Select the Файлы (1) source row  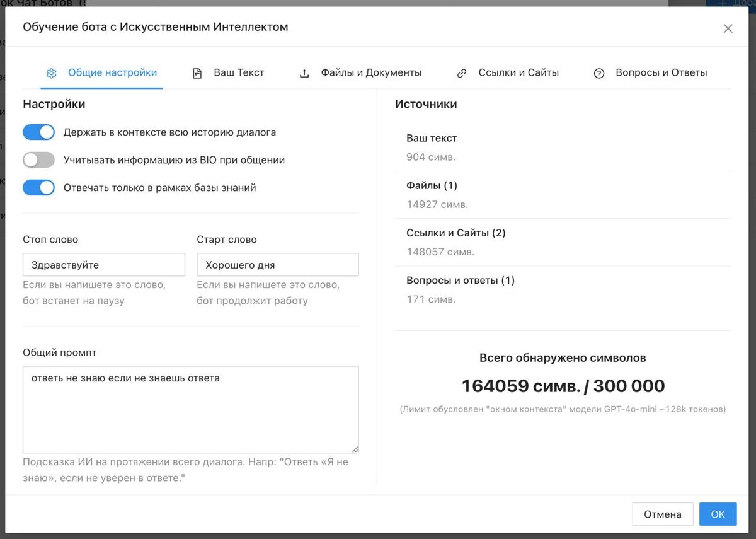pos(563,195)
